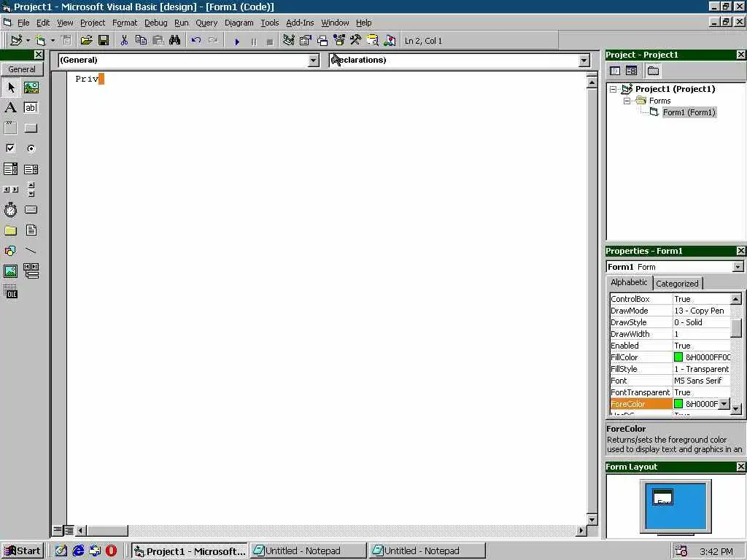Select the Pointer tool in the toolbox
747x560 pixels.
[x=10, y=87]
